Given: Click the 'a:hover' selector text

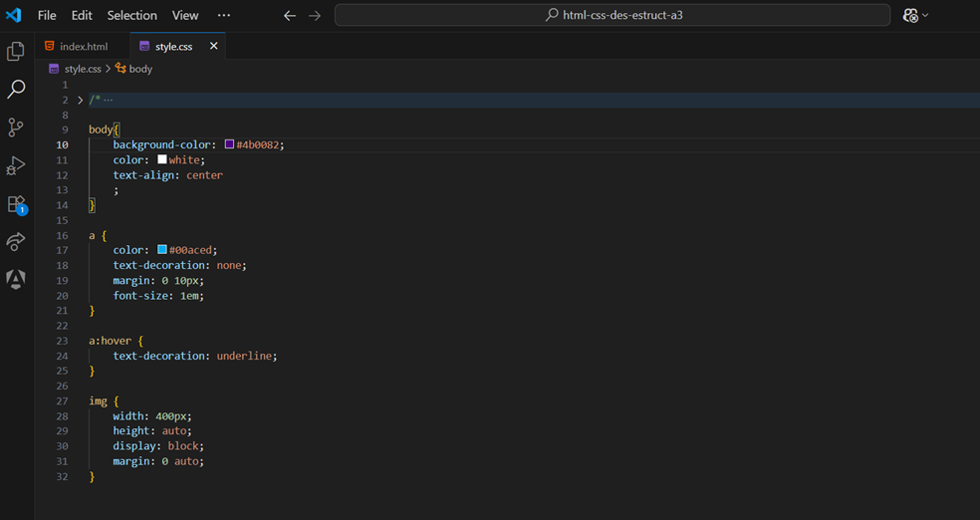Looking at the screenshot, I should coord(110,341).
